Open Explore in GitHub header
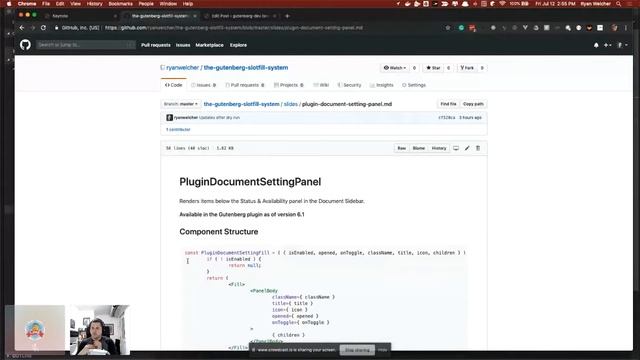Image resolution: width=640 pixels, height=360 pixels. click(x=238, y=45)
